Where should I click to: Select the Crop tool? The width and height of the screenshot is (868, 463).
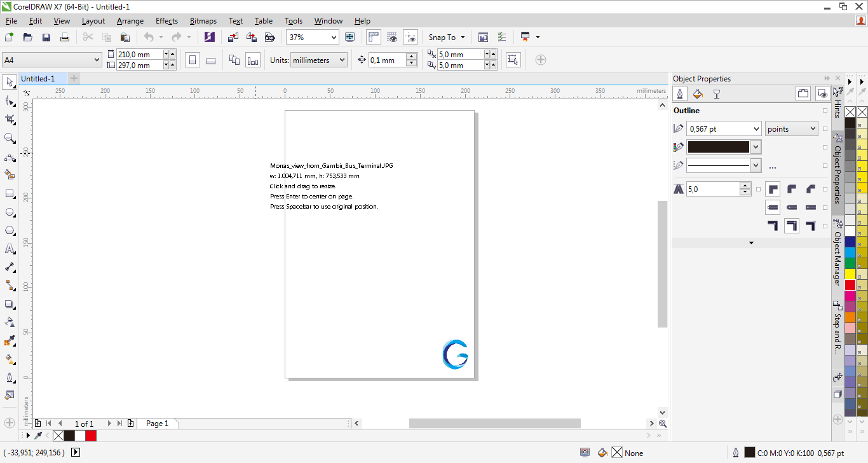click(x=10, y=120)
